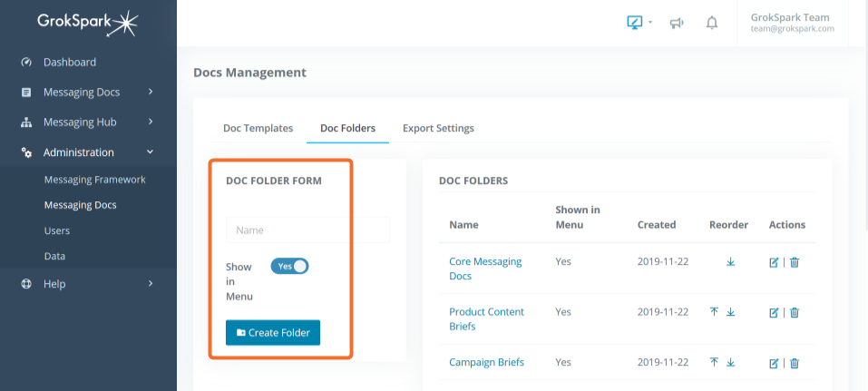
Task: Open the Core Messaging Docs link
Action: 485,269
